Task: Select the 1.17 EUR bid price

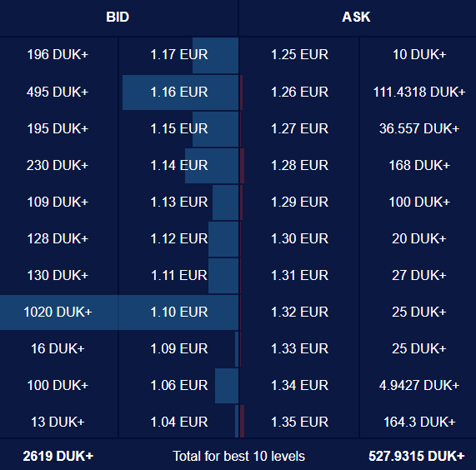Action: (x=178, y=55)
